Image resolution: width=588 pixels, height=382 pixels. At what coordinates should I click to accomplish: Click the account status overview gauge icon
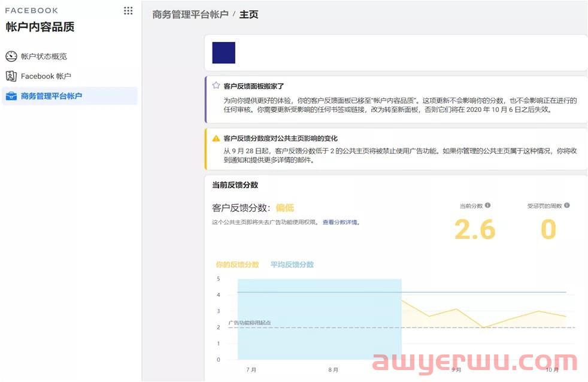pos(11,56)
